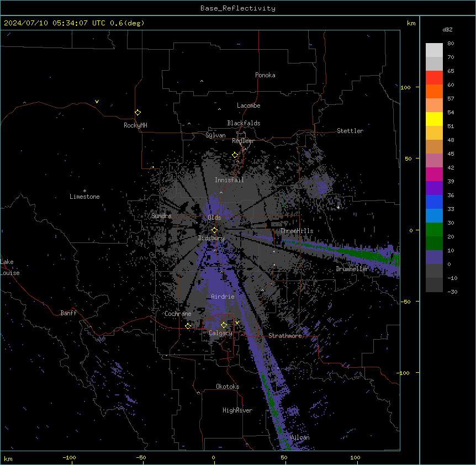Select the Ponoka city label
This screenshot has width=476, height=465.
coord(265,75)
